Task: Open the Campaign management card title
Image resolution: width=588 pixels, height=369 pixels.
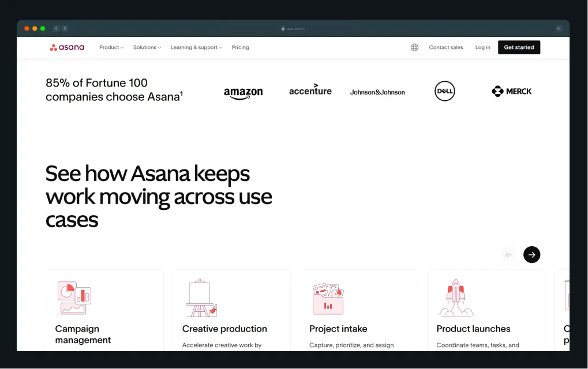Action: point(83,334)
